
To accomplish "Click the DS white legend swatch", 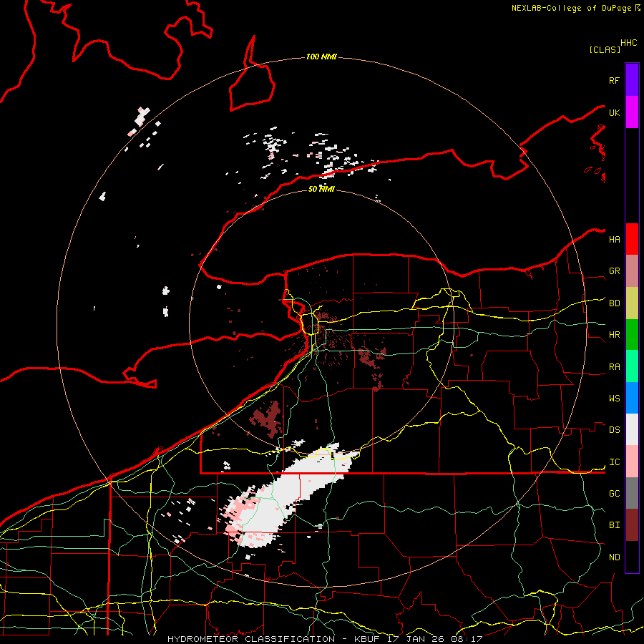I will (x=632, y=429).
